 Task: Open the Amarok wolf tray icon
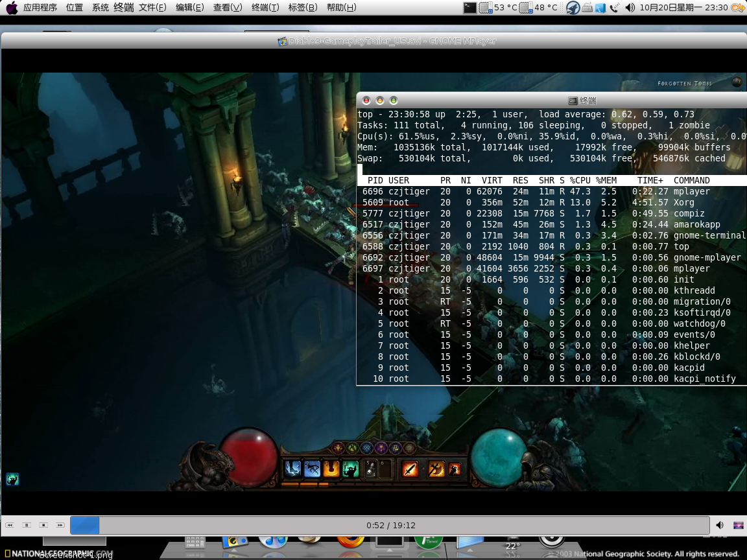pyautogui.click(x=573, y=8)
